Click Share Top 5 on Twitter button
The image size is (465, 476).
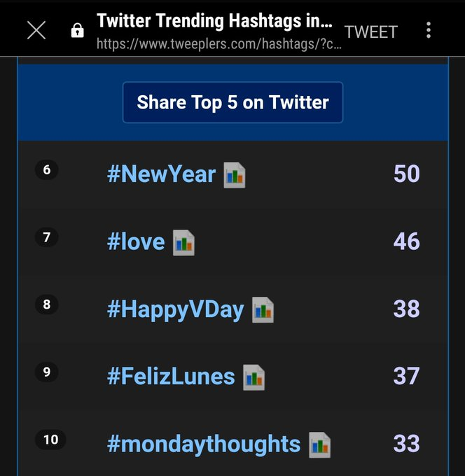tap(233, 102)
